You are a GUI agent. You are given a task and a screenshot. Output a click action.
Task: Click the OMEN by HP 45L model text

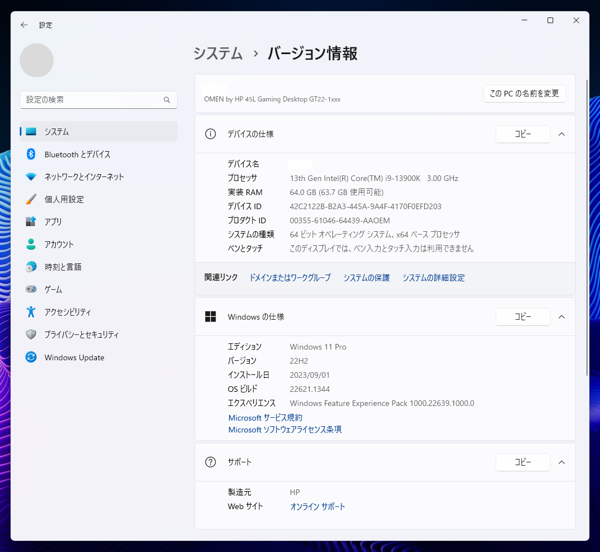pos(272,99)
